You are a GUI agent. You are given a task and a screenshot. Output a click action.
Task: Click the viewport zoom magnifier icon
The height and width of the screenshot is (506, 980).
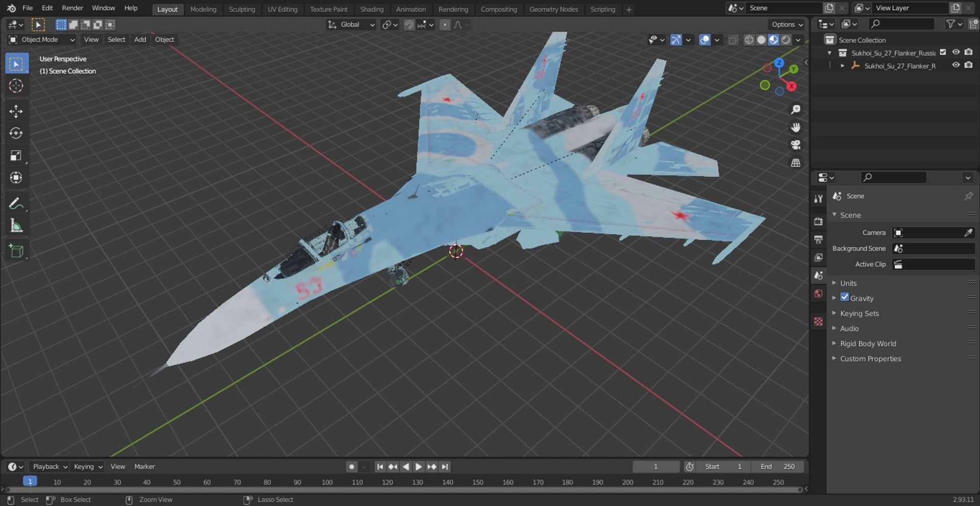(x=795, y=110)
